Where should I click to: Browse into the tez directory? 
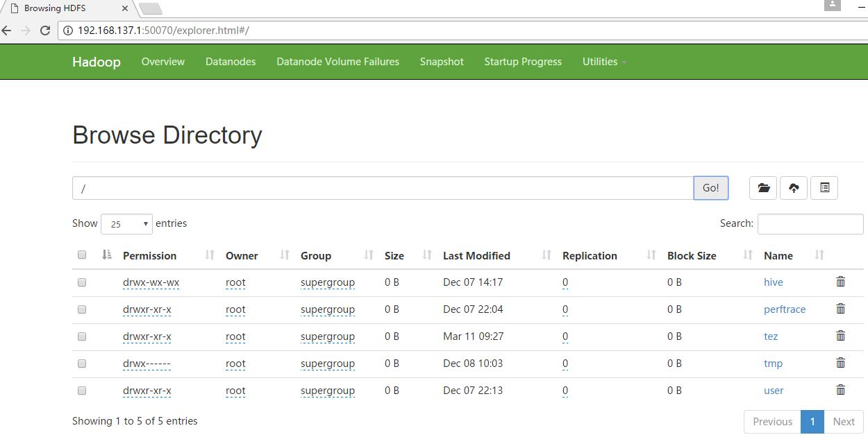(771, 336)
